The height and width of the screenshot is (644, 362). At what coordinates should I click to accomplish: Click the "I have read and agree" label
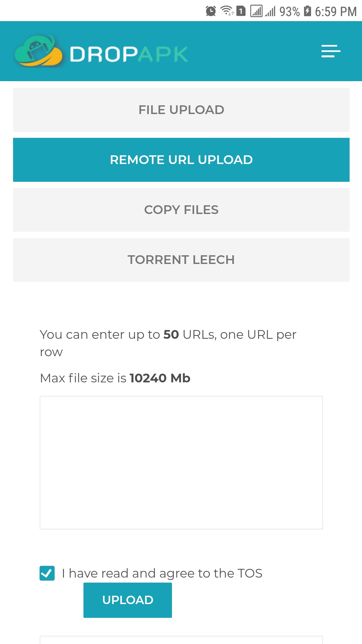(x=162, y=573)
